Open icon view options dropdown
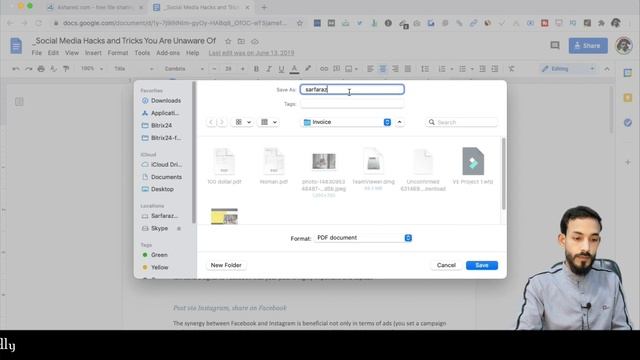The image size is (640, 360). (243, 122)
